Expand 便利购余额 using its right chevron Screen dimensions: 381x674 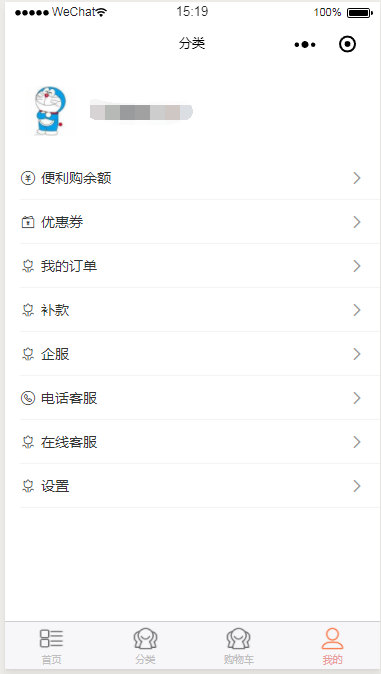(356, 178)
